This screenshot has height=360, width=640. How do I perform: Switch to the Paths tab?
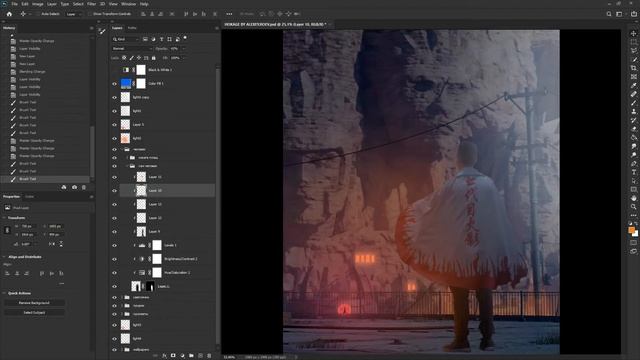pyautogui.click(x=132, y=28)
